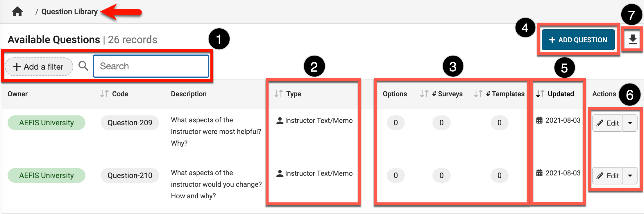Edit Question-210

608,176
